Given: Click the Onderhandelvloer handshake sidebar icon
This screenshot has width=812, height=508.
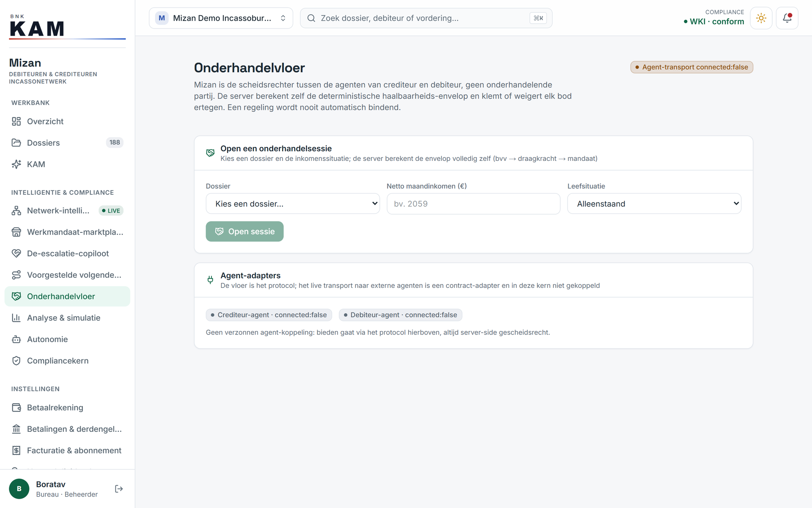Looking at the screenshot, I should click(x=16, y=296).
